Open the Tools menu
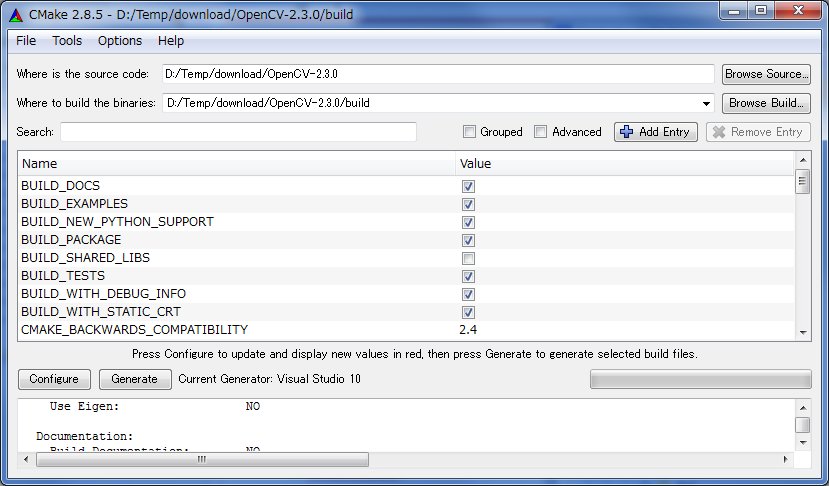 pos(67,41)
